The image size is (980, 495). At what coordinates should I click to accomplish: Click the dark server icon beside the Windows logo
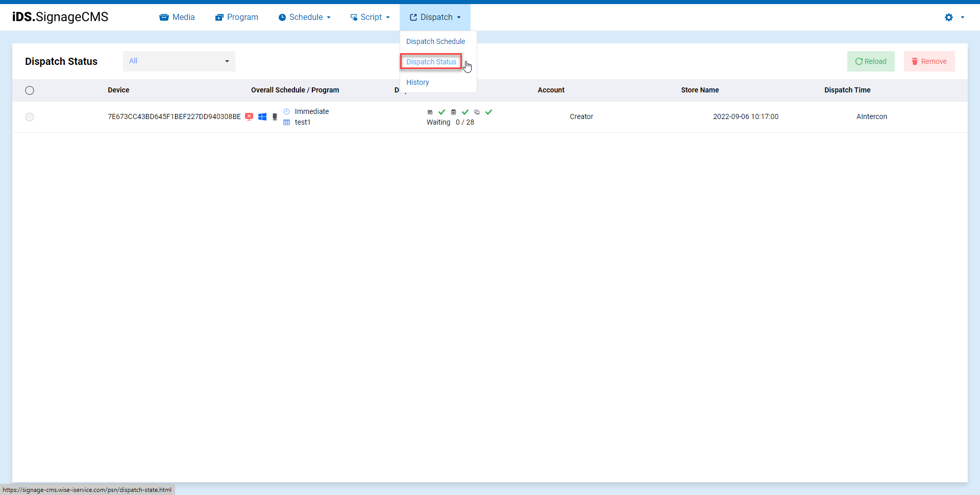275,117
